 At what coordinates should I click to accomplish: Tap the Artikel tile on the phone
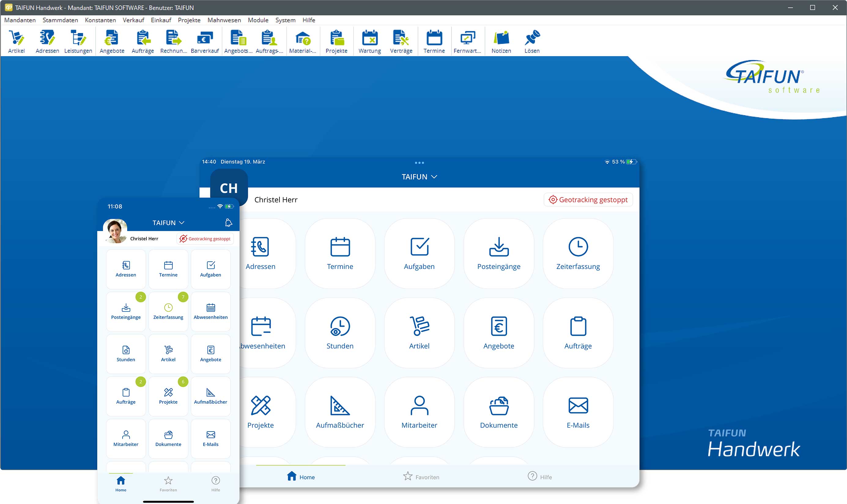click(168, 354)
